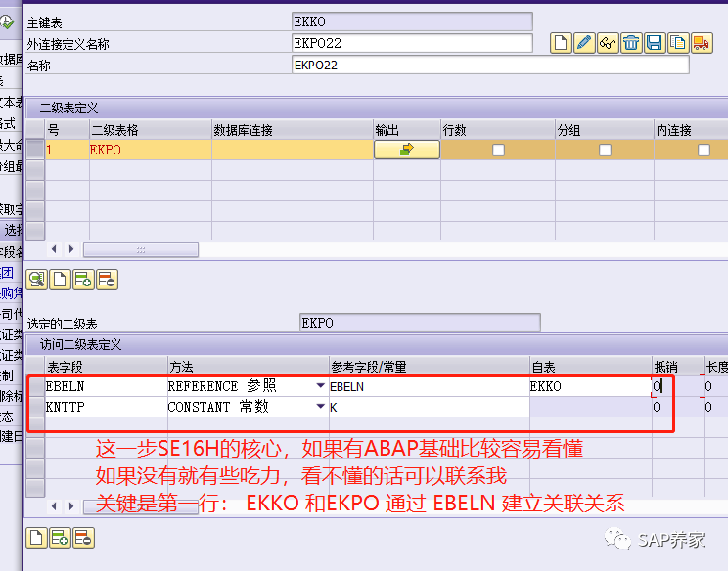Click the 数据库连接 cell in EKPO row

pos(293,150)
